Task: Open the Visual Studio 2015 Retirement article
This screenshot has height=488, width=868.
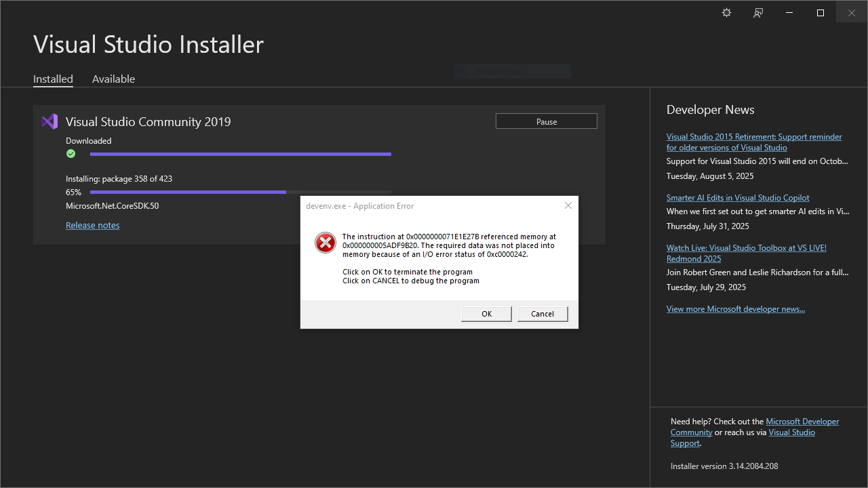Action: point(754,142)
